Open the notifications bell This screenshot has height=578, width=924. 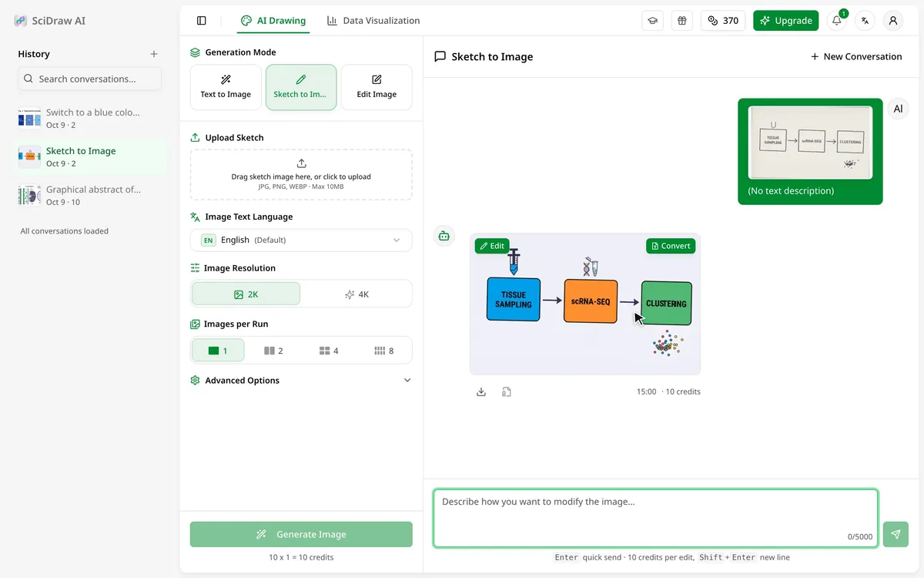tap(837, 21)
